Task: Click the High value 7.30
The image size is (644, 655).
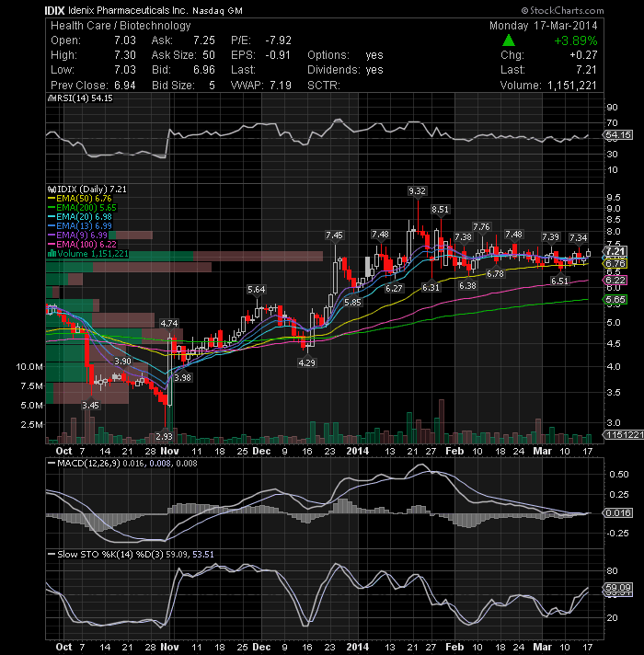Action: pos(125,55)
